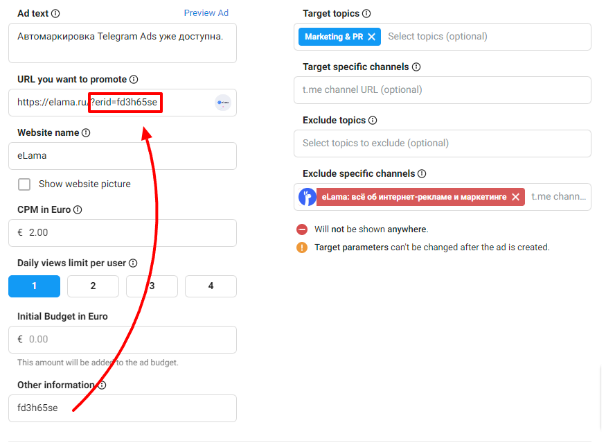Click the CPM in Euro info icon
The width and height of the screenshot is (602, 447).
pos(78,210)
